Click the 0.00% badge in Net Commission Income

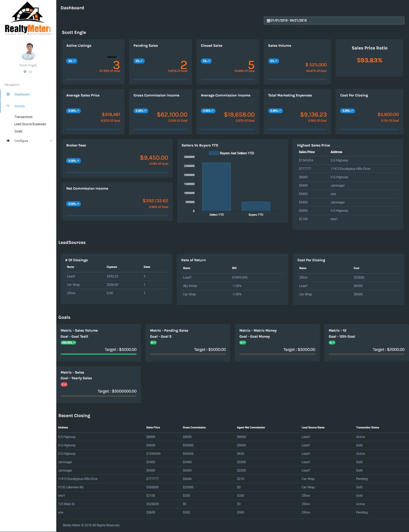pyautogui.click(x=73, y=204)
